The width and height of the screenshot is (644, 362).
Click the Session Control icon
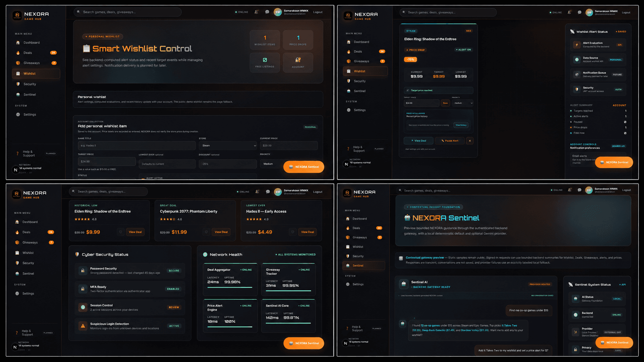coord(83,307)
